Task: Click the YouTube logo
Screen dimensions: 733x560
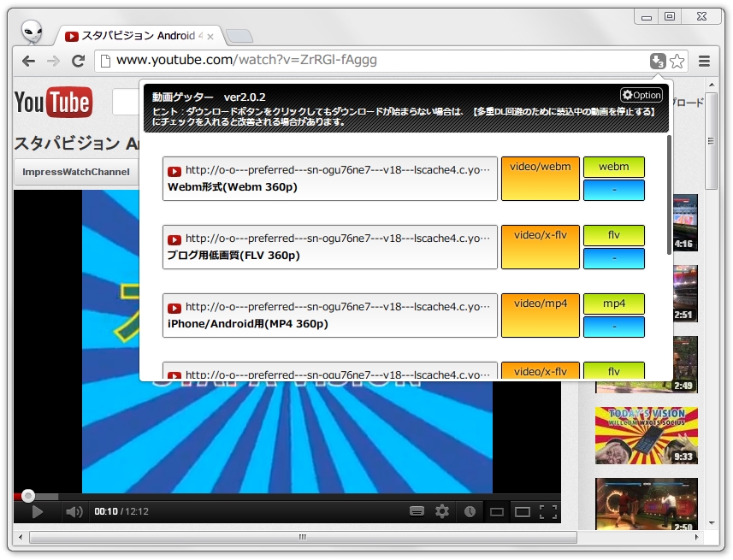Action: [53, 102]
